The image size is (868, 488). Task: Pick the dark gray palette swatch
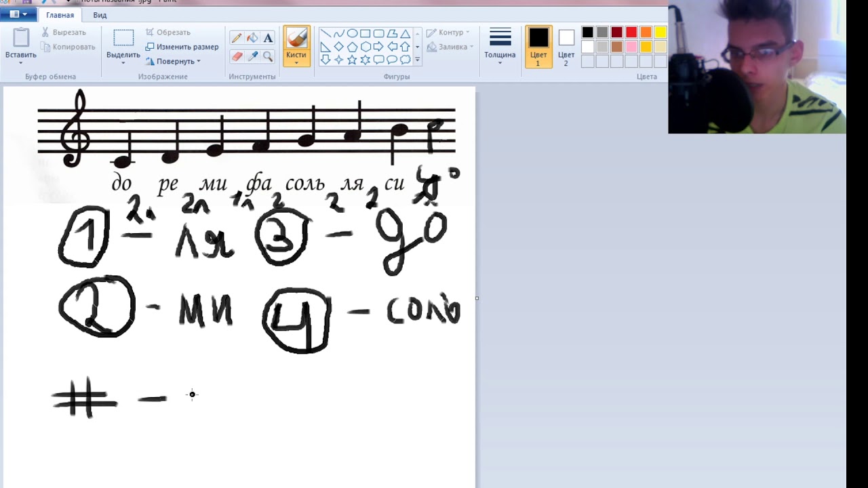602,33
